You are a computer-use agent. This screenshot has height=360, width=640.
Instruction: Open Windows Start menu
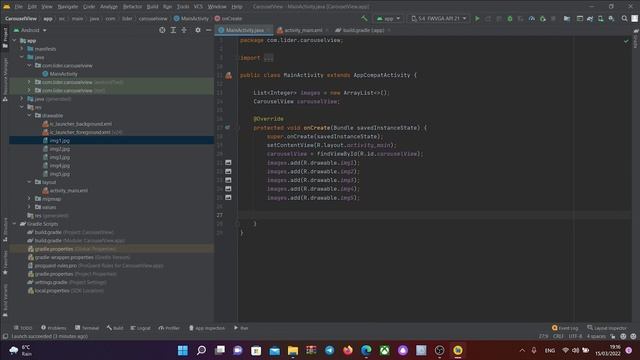[x=183, y=350]
